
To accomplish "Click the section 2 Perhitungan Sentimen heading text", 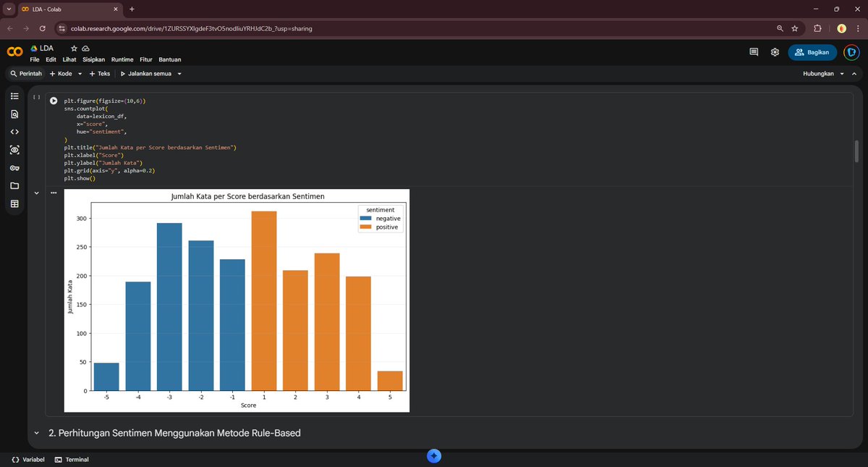I will [174, 433].
